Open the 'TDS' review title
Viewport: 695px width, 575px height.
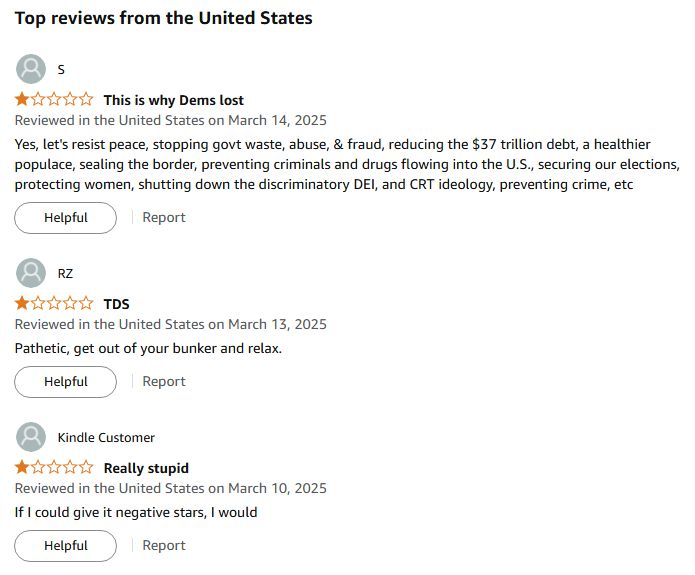117,304
